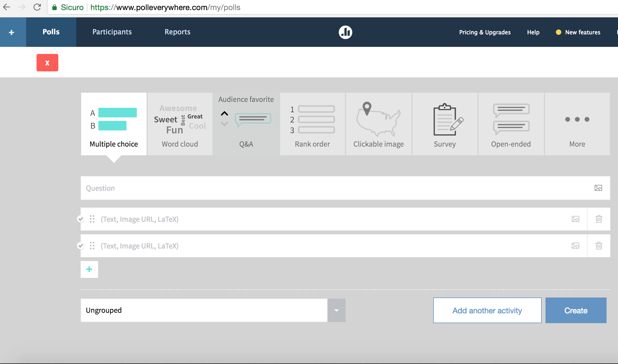Select the Word cloud activity type
The image size is (618, 364).
(x=180, y=124)
